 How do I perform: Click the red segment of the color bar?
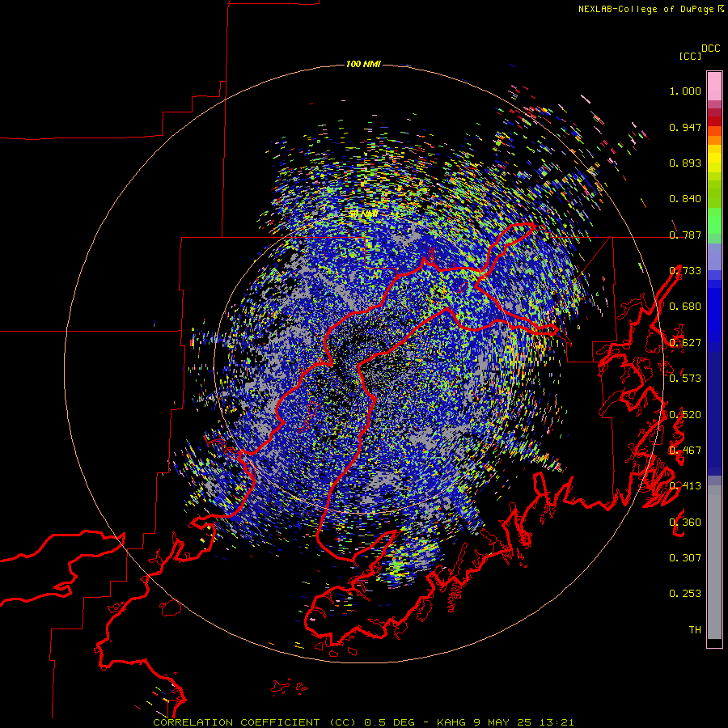(714, 121)
